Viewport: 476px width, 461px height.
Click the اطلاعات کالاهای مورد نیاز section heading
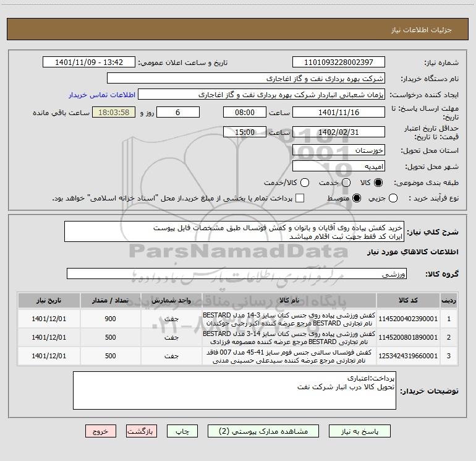[412, 252]
